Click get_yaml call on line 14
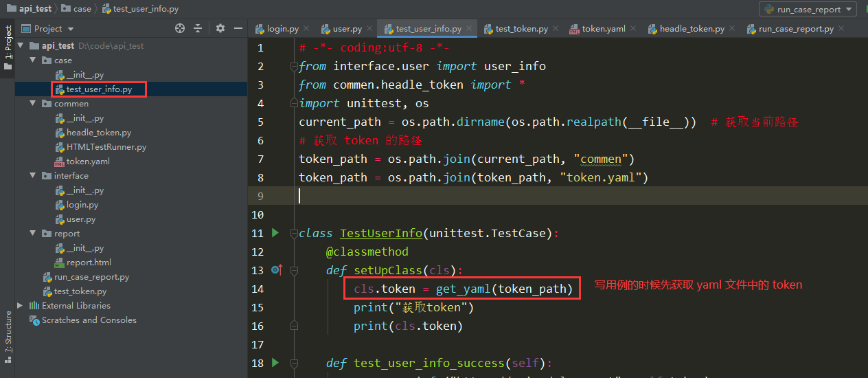 pyautogui.click(x=464, y=289)
